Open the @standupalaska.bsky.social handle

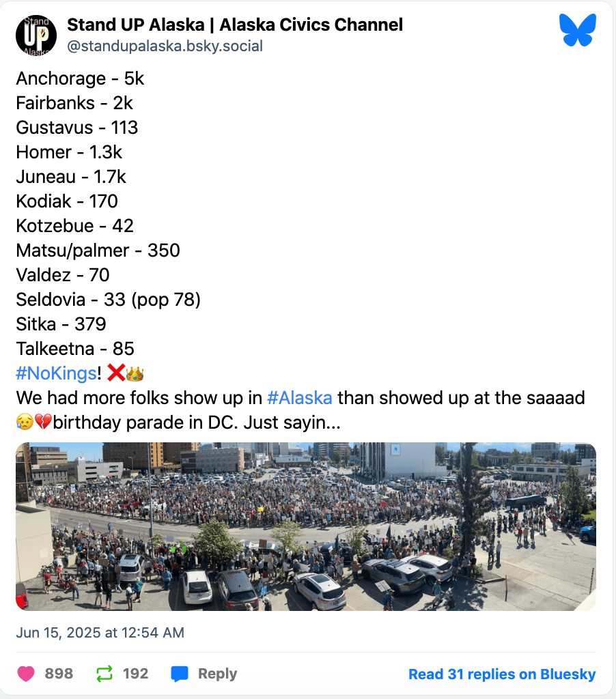point(165,46)
